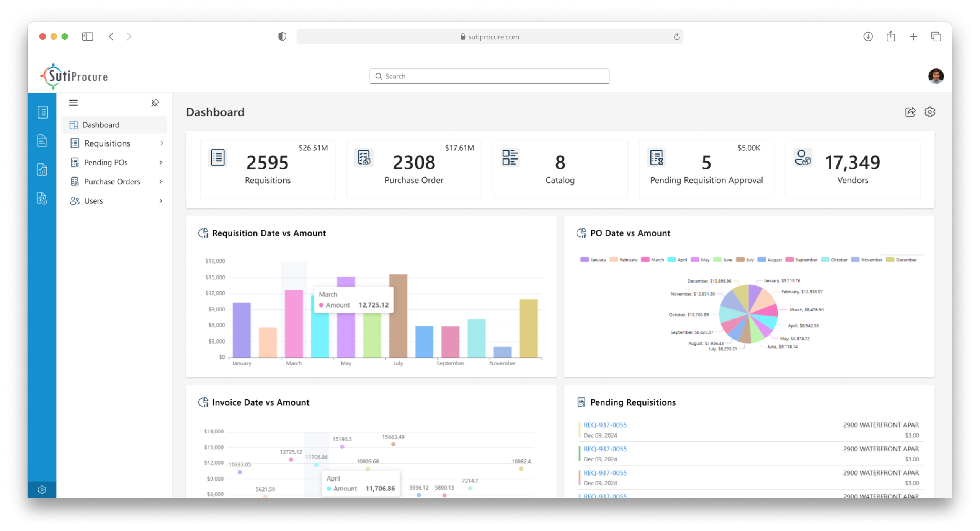Open the user profile avatar
The width and height of the screenshot is (980, 531).
936,76
